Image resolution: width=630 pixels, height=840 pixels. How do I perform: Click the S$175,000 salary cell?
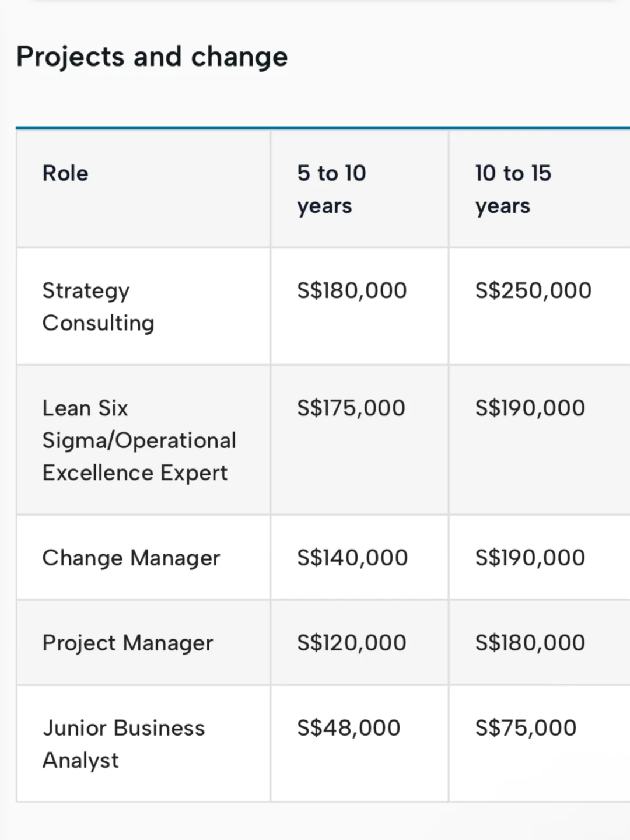tap(351, 408)
